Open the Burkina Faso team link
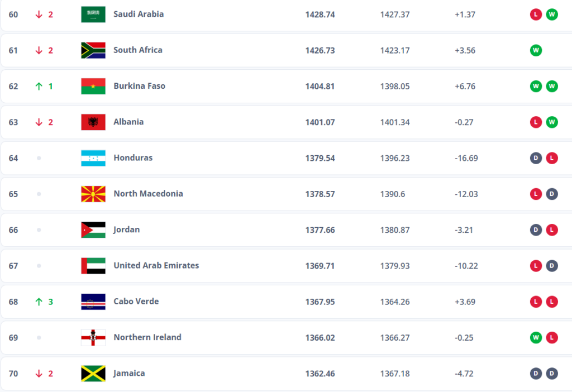Screen dimensions: 572x392 coord(139,86)
